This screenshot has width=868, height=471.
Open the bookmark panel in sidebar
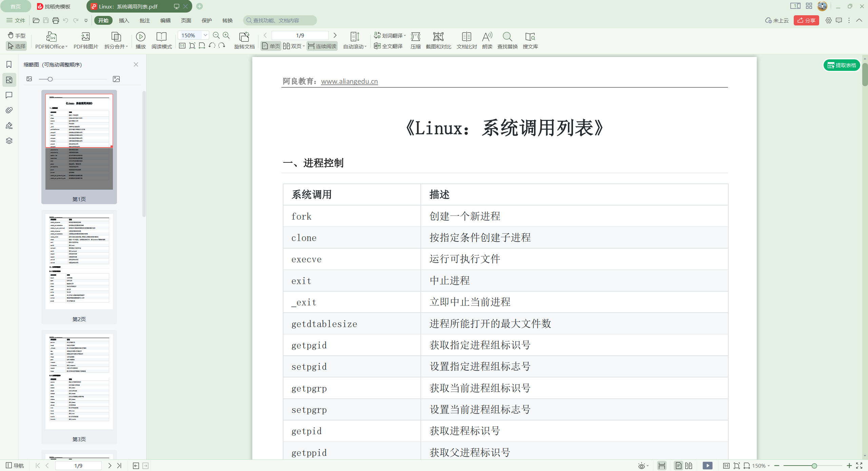[x=9, y=64]
